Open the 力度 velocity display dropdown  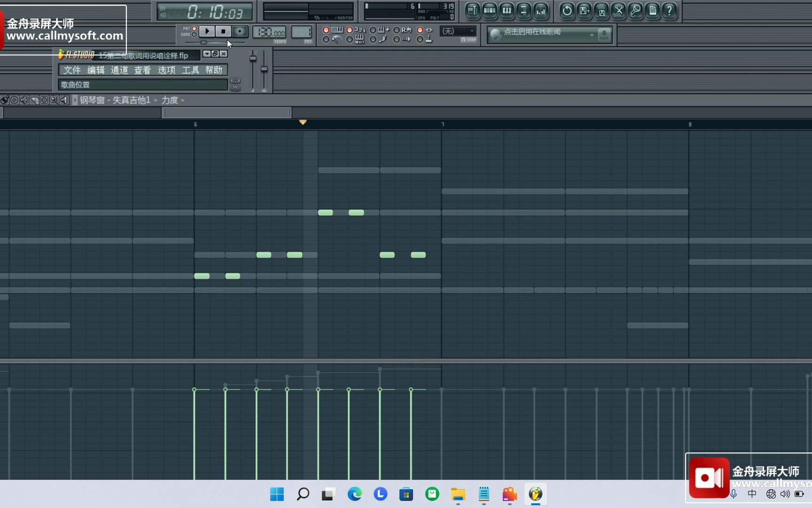172,100
